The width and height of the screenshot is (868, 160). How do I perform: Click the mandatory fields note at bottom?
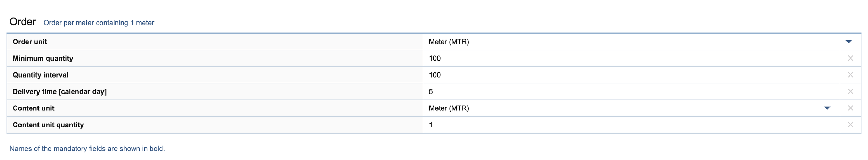point(87,149)
